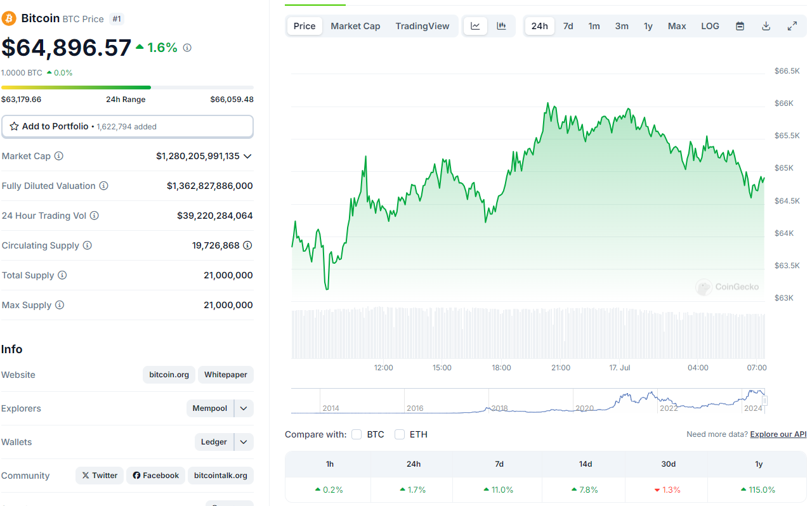Click the 30d change -1.3% cell
Image resolution: width=812 pixels, height=506 pixels.
[x=669, y=490]
